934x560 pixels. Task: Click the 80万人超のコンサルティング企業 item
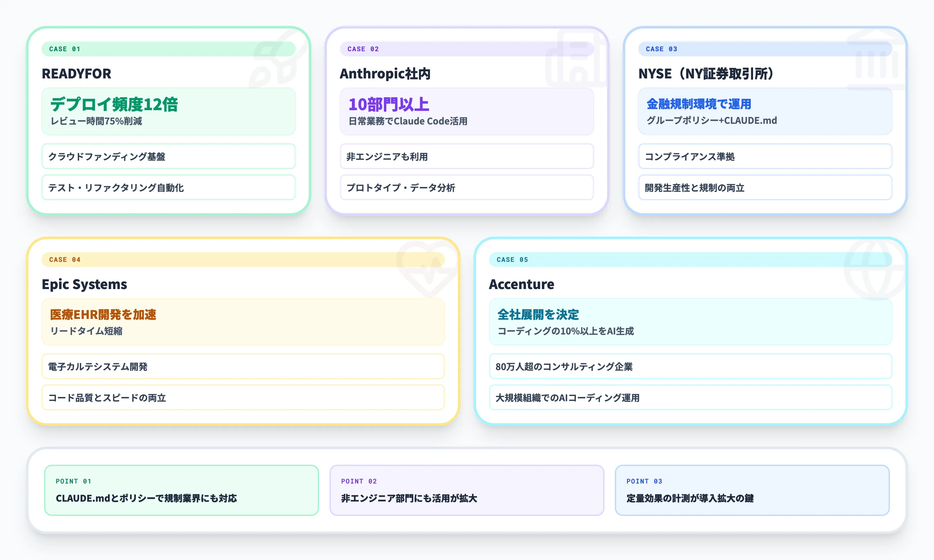click(690, 366)
